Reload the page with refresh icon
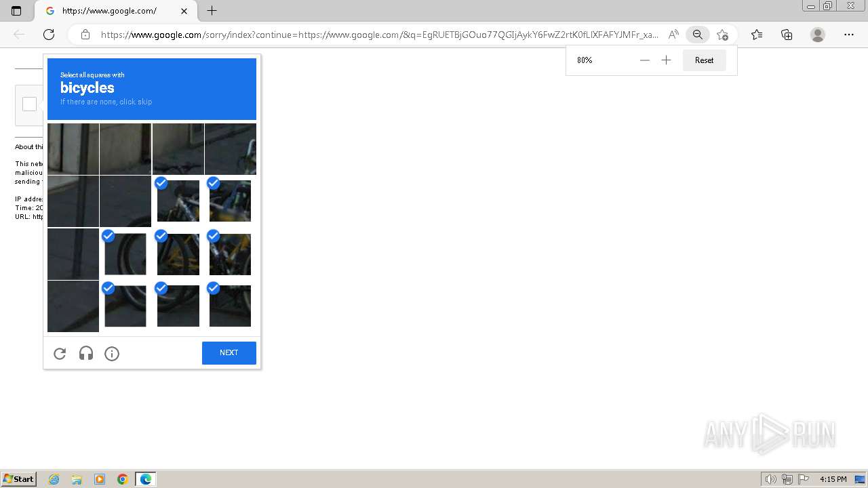 point(49,35)
